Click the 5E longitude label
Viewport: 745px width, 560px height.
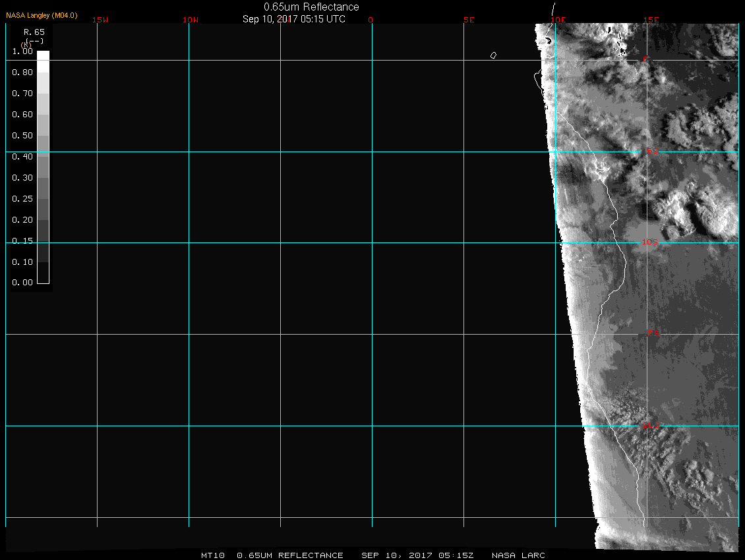(x=469, y=20)
